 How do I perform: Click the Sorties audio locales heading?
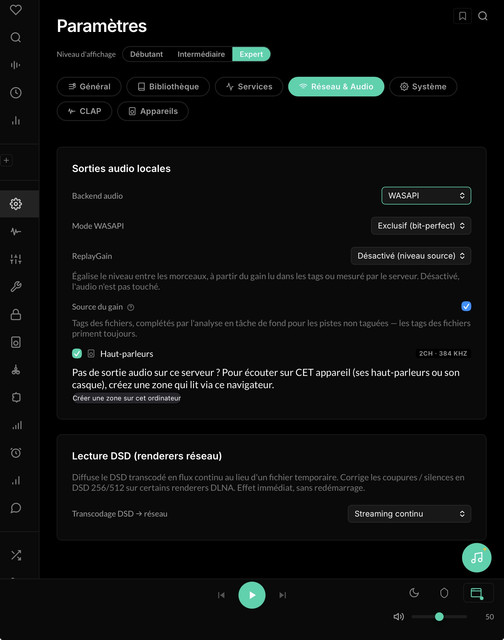[x=121, y=169]
